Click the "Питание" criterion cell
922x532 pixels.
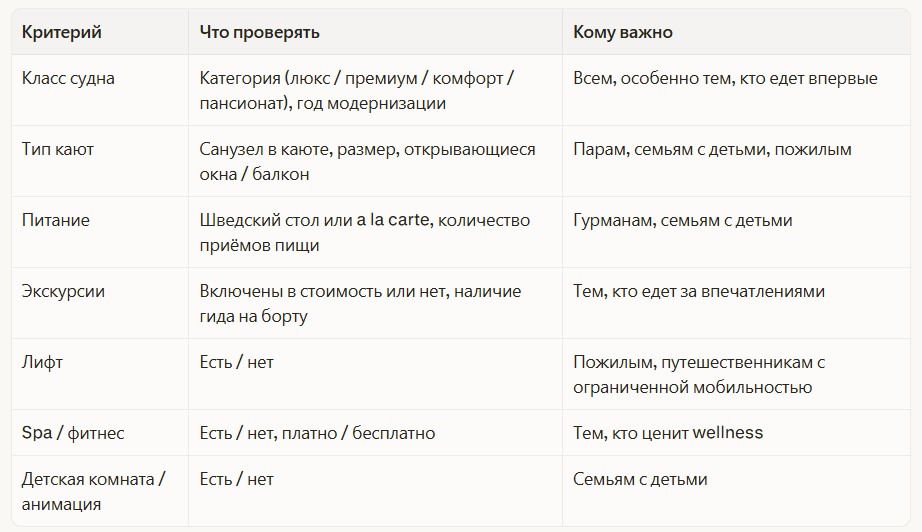point(55,220)
